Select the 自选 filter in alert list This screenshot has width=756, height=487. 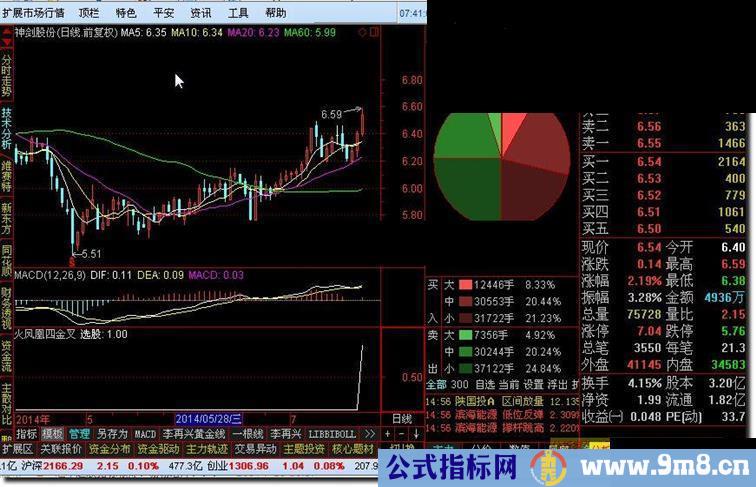(x=485, y=384)
